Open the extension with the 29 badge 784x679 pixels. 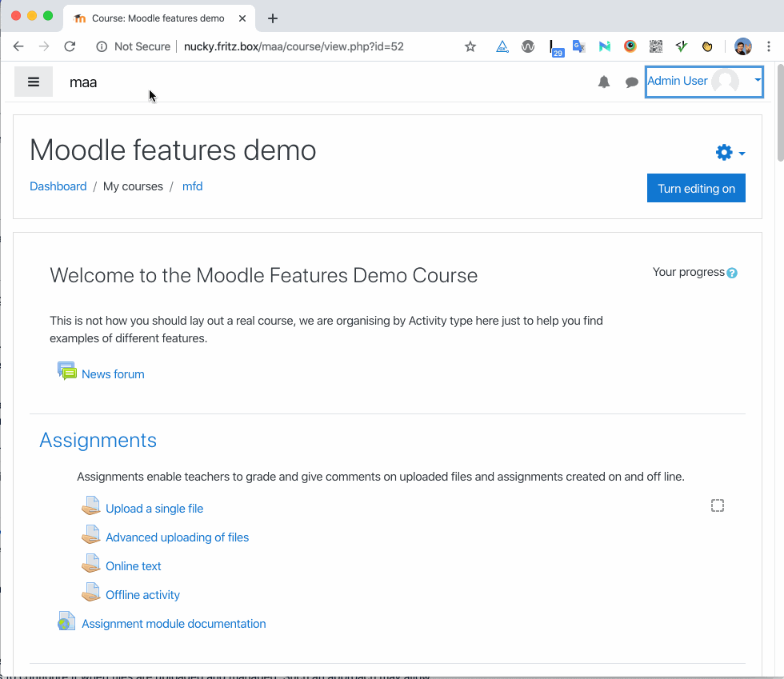pos(556,49)
